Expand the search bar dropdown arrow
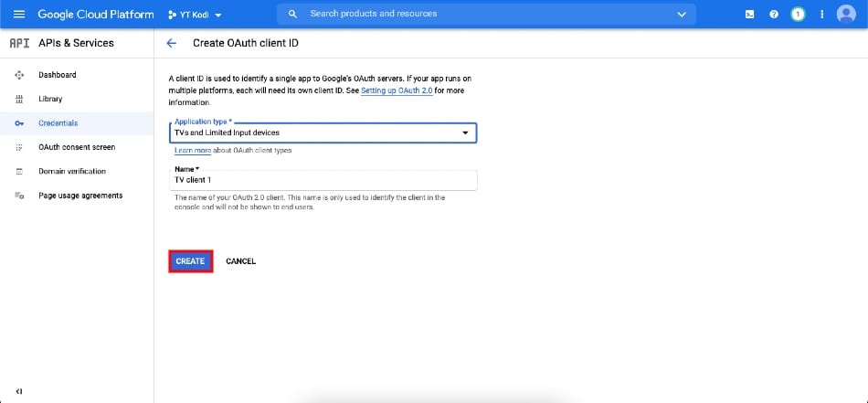This screenshot has width=868, height=403. [x=682, y=15]
